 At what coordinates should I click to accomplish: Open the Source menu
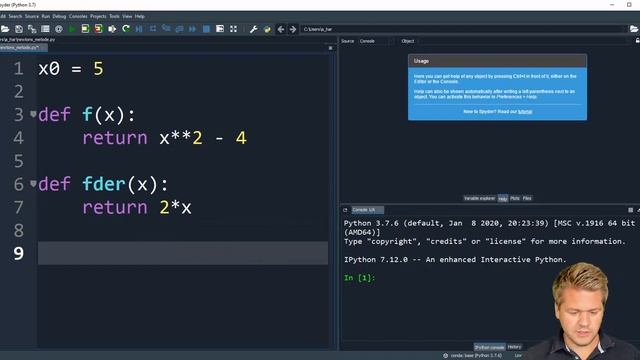click(31, 16)
